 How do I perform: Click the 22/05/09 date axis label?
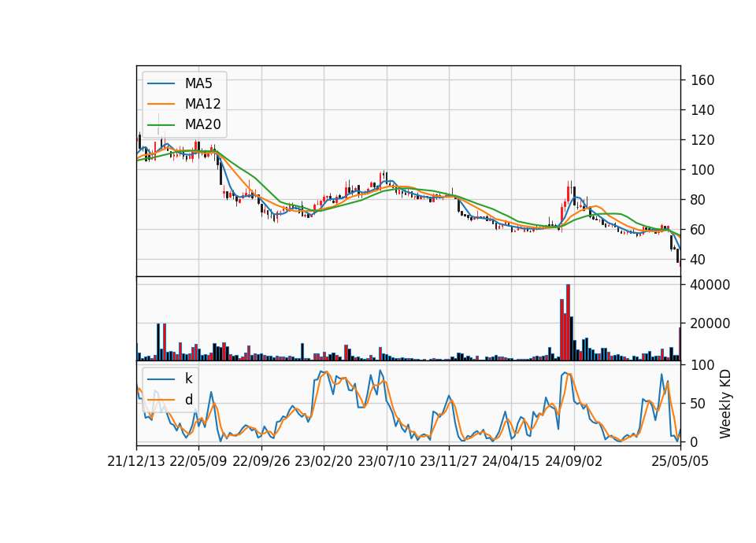pyautogui.click(x=198, y=461)
